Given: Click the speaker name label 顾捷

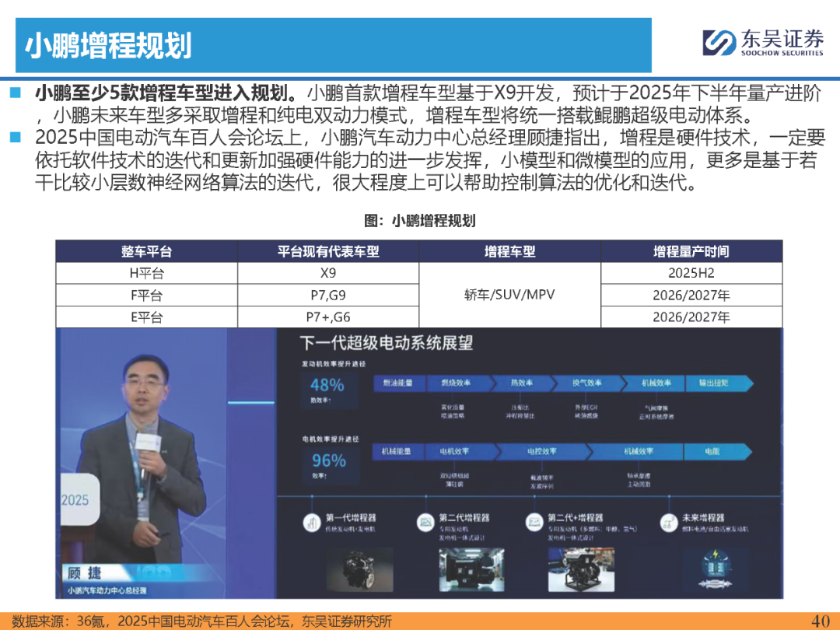Looking at the screenshot, I should point(85,573).
